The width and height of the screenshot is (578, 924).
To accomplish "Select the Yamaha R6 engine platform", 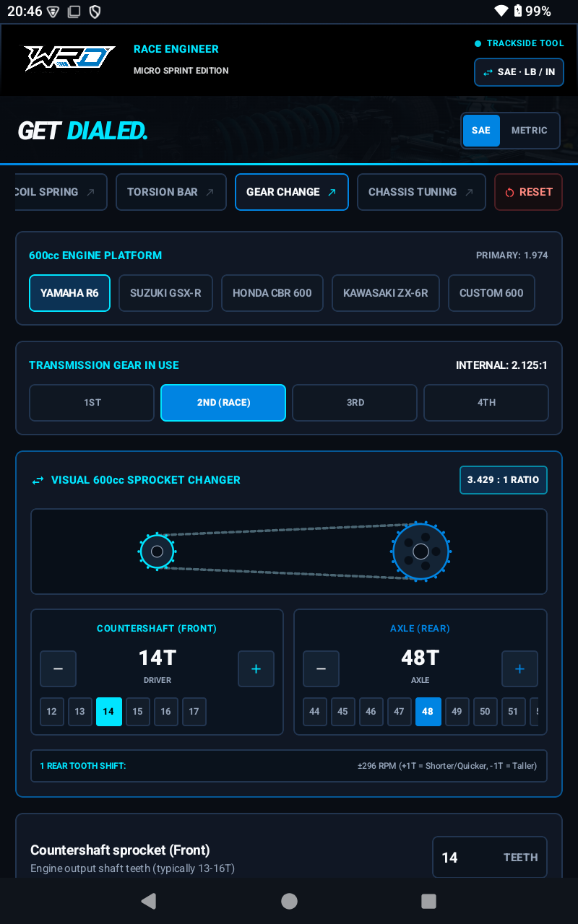I will point(69,293).
